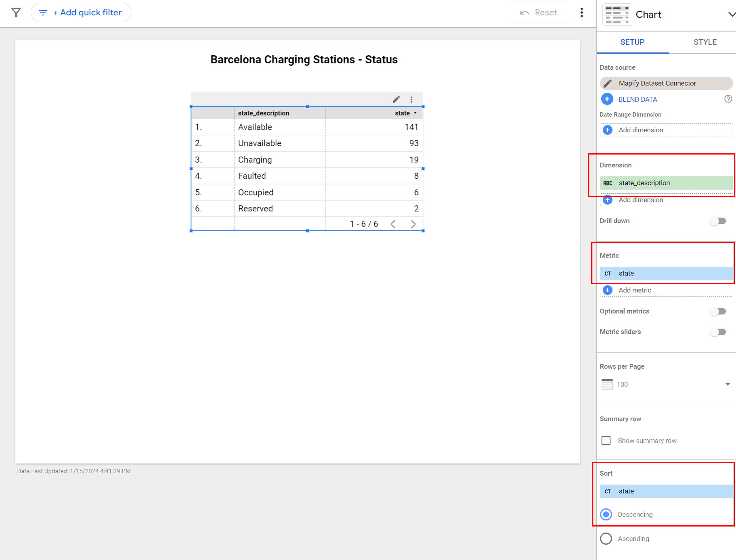Click the Barcelona Charging Stations title
This screenshot has width=736, height=560.
(304, 60)
